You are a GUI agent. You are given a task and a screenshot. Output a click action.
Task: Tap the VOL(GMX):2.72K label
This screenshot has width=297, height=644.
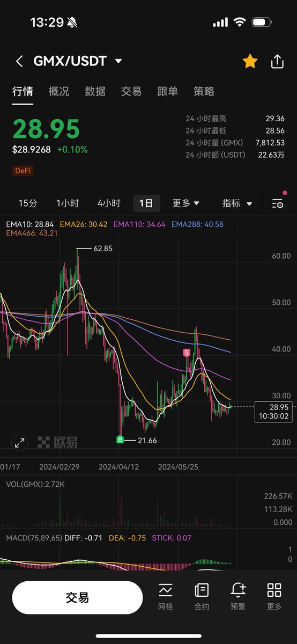[x=35, y=484]
